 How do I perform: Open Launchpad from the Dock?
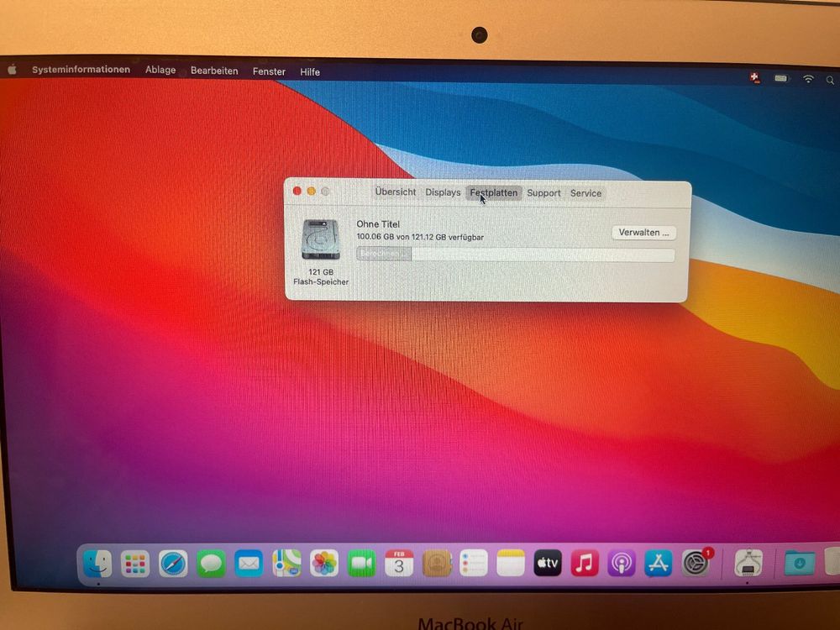[x=135, y=563]
